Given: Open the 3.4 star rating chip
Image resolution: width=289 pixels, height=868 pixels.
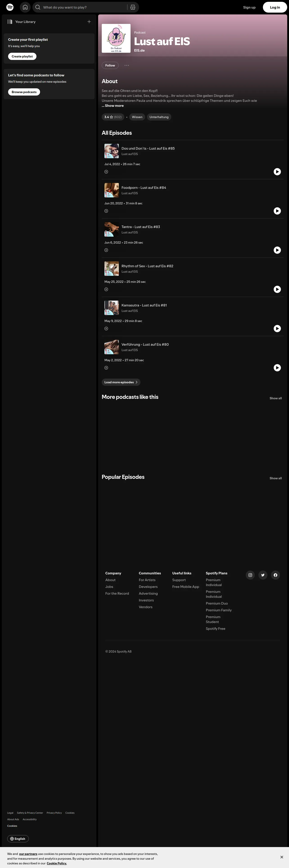Looking at the screenshot, I should tap(113, 117).
